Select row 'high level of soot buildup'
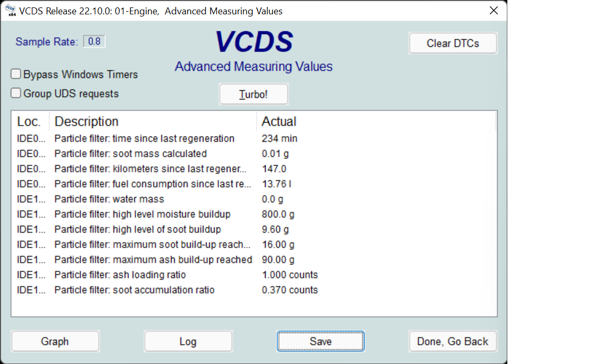 (254, 230)
